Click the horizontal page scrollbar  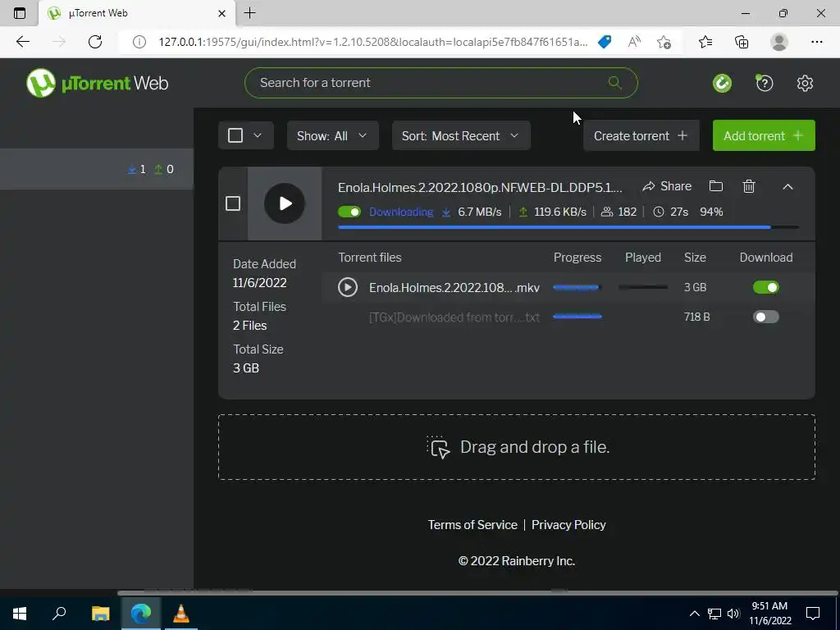pyautogui.click(x=477, y=593)
